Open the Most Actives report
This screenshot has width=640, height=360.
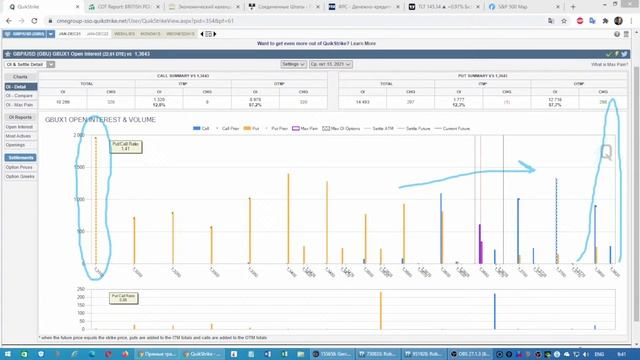[21, 136]
